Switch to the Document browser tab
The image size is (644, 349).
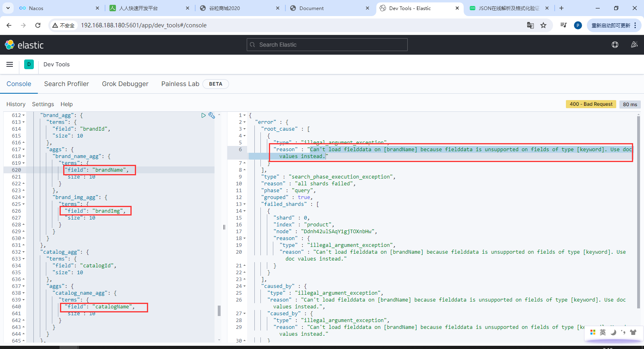329,8
